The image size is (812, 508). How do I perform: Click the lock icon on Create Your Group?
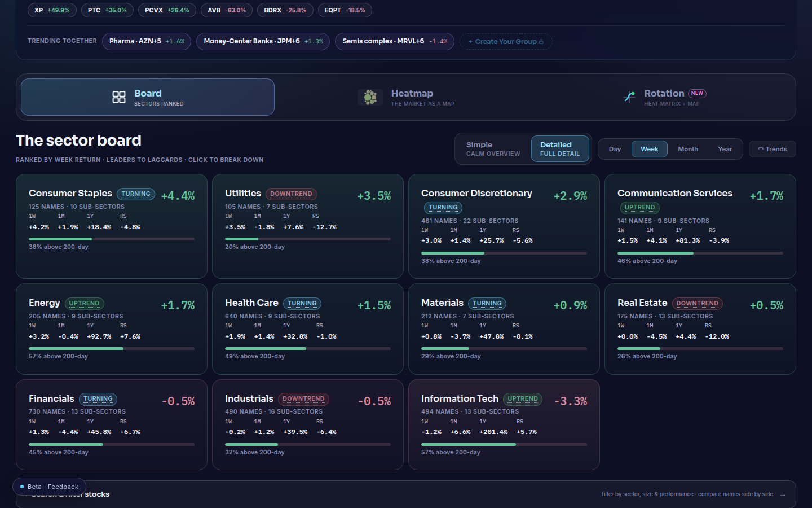coord(541,41)
